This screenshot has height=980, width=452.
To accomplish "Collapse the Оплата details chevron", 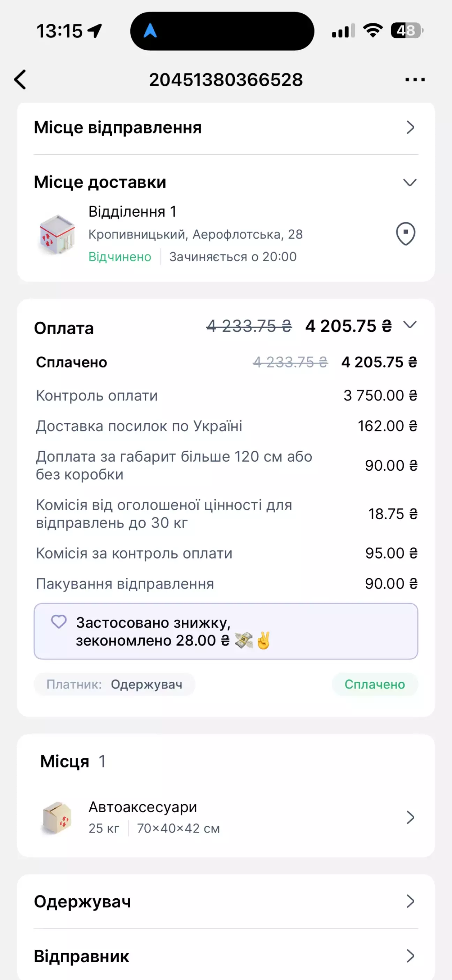I will pos(410,325).
